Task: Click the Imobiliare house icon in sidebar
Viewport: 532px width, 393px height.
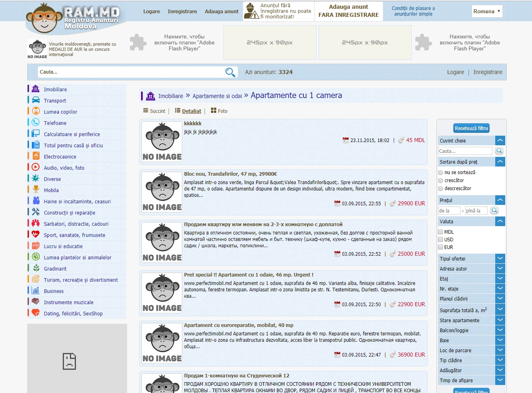Action: [x=36, y=89]
